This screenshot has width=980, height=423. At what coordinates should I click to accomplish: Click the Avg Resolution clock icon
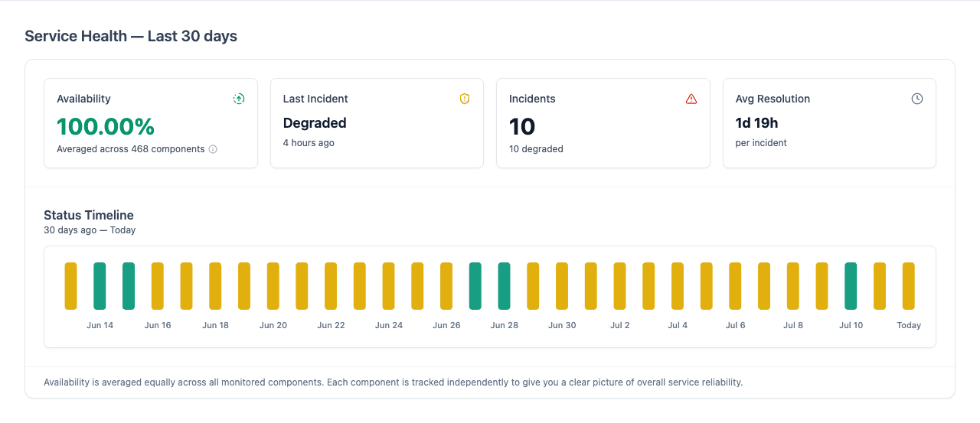tap(917, 99)
